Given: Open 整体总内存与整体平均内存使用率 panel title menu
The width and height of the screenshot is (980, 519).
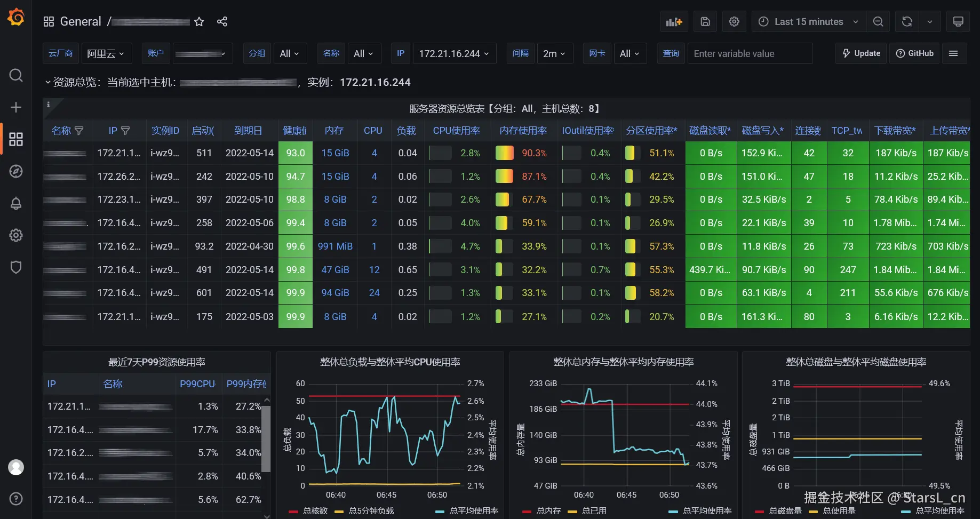Looking at the screenshot, I should click(x=623, y=362).
